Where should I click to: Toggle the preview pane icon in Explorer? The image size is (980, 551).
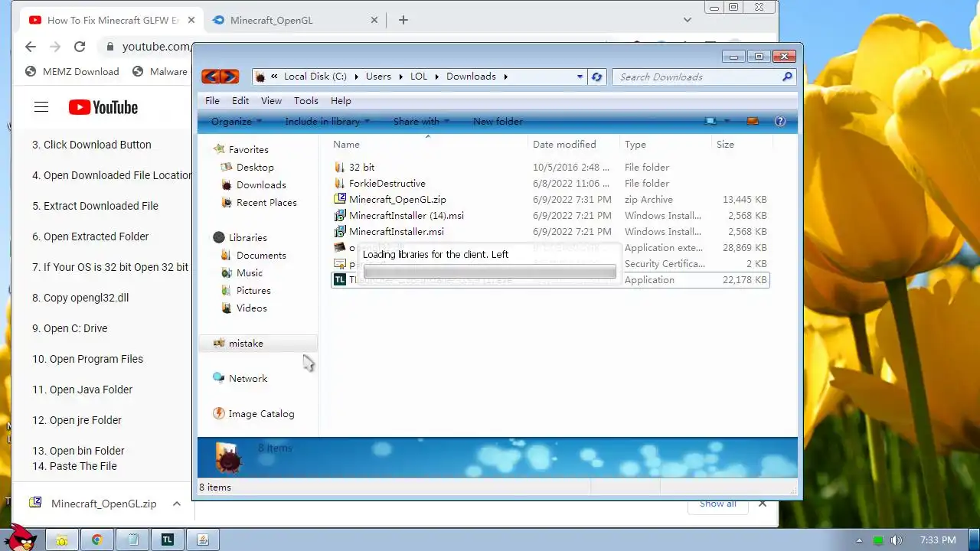point(752,121)
